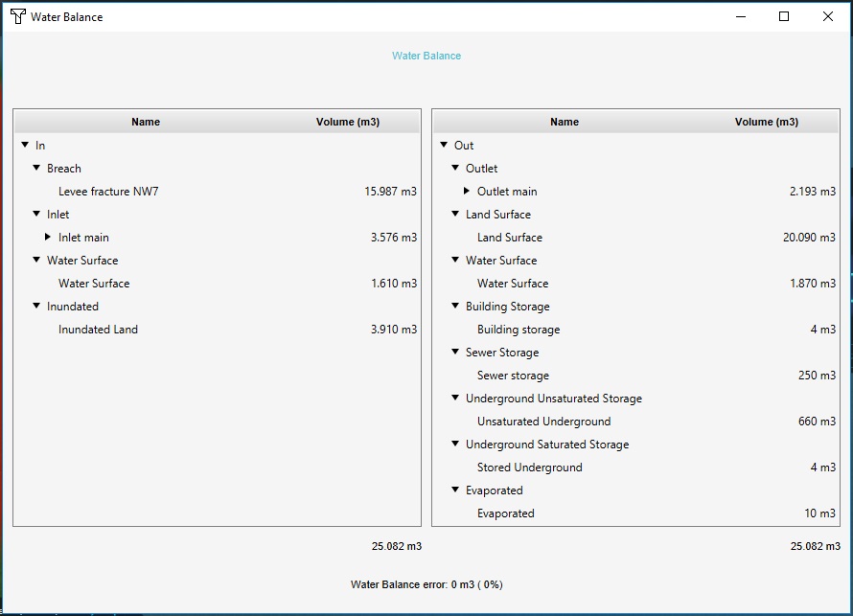Collapse the Underground Saturated Storage category
The height and width of the screenshot is (616, 853).
click(455, 445)
